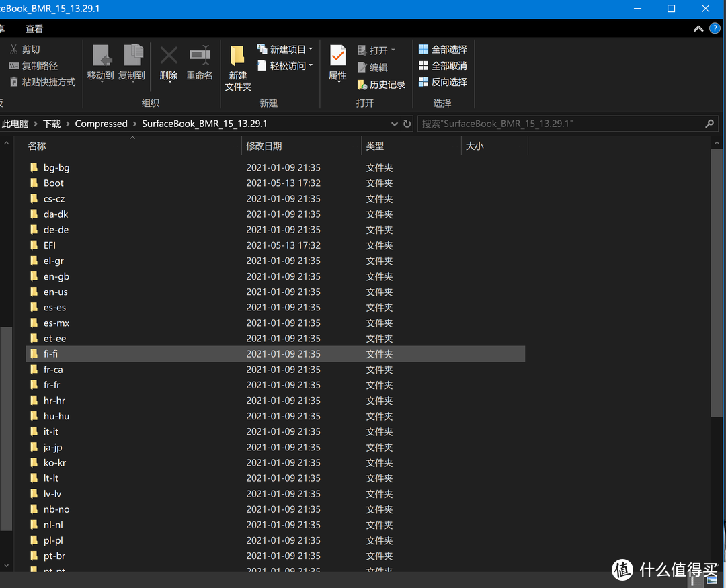
Task: Open the Properties (属性) checkmark icon
Action: [337, 56]
